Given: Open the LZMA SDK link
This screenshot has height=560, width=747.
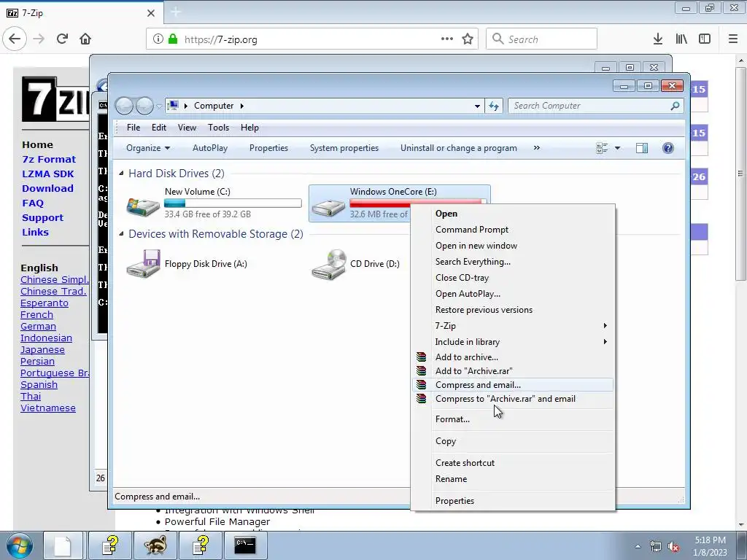Looking at the screenshot, I should tap(48, 174).
